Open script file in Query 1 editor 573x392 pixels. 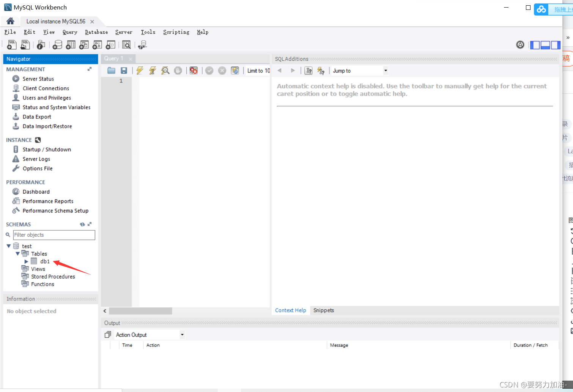click(111, 71)
